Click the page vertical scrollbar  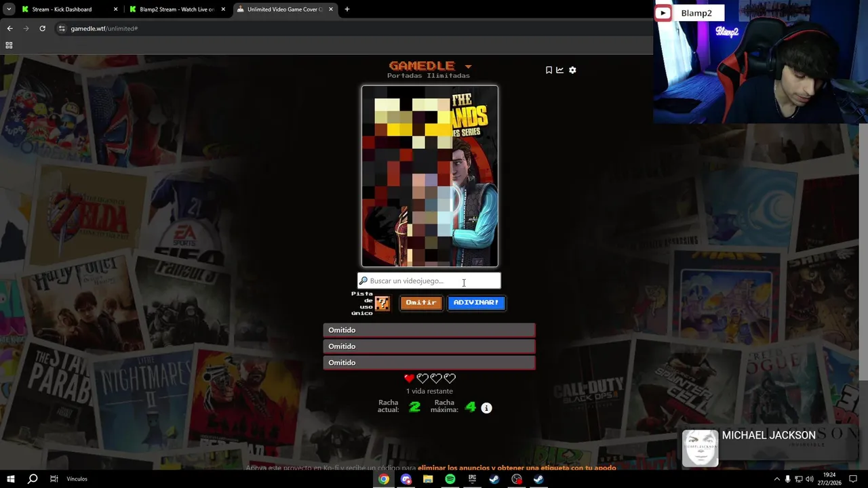click(863, 251)
